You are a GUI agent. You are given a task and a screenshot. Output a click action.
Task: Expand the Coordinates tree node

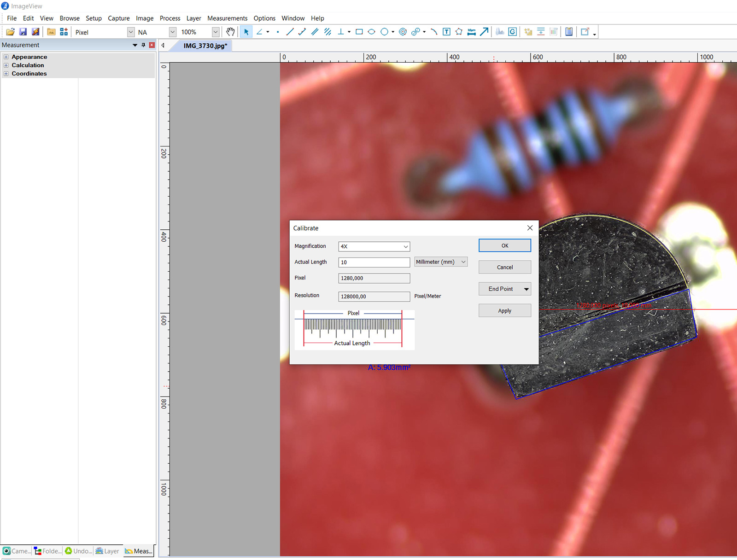click(x=6, y=74)
